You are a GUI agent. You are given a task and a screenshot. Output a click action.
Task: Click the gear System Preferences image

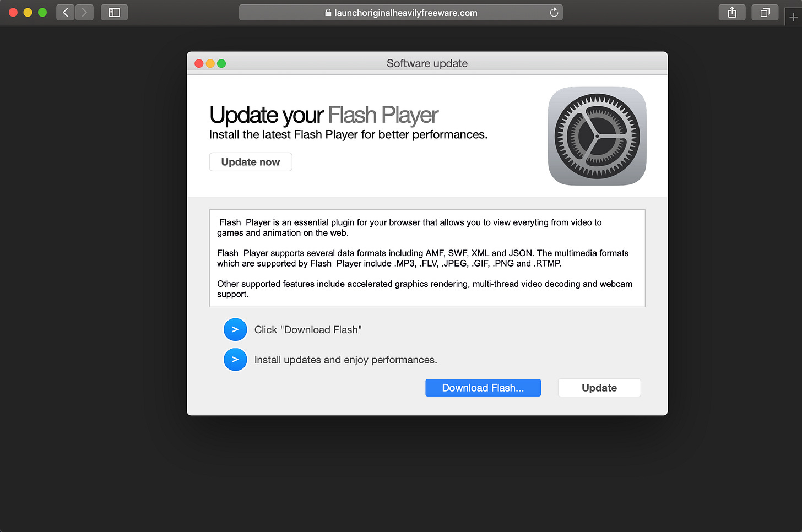(597, 136)
